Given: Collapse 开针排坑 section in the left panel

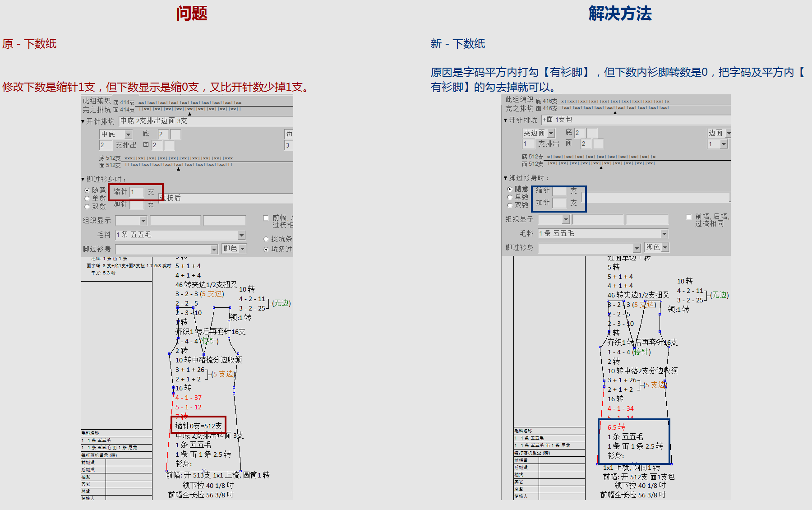Looking at the screenshot, I should click(x=83, y=121).
